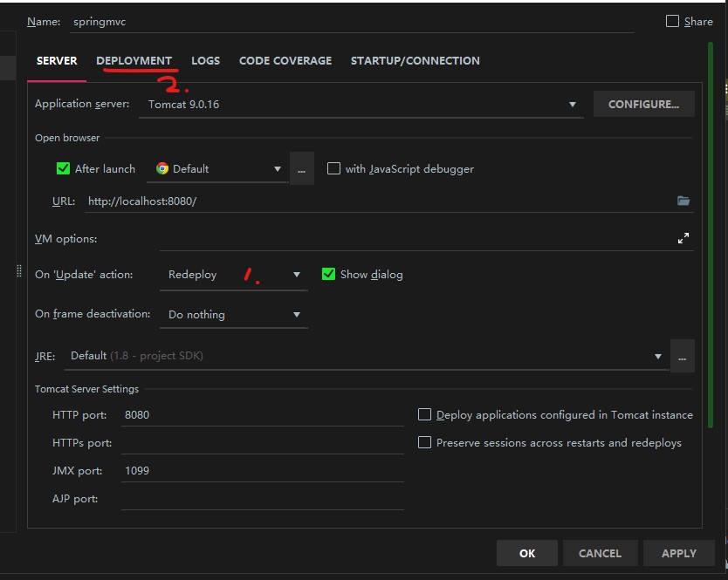Switch to the Server tab
Screen dimensions: 728x580
click(x=57, y=61)
